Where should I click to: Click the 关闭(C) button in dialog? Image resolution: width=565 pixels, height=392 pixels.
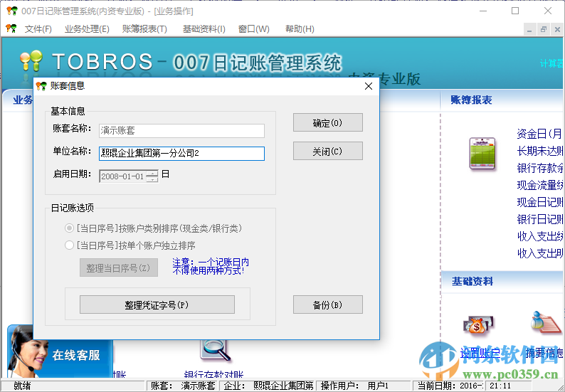pyautogui.click(x=327, y=151)
